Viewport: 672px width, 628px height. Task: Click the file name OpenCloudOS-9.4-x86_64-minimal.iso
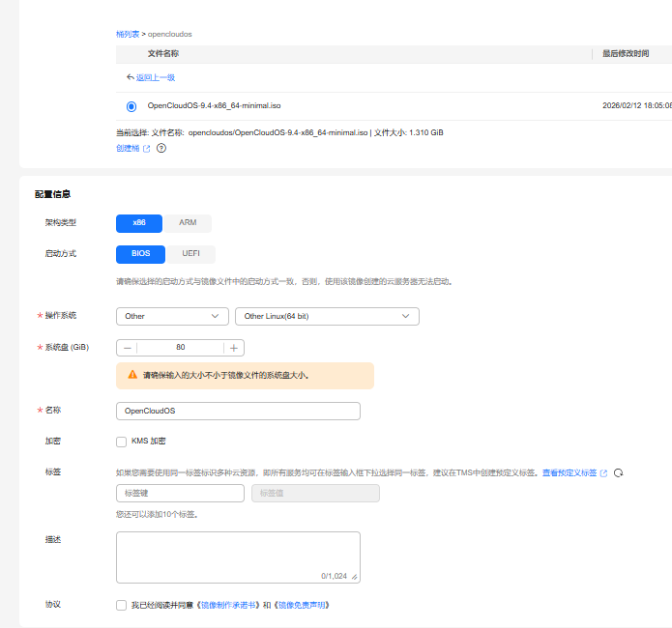point(215,106)
